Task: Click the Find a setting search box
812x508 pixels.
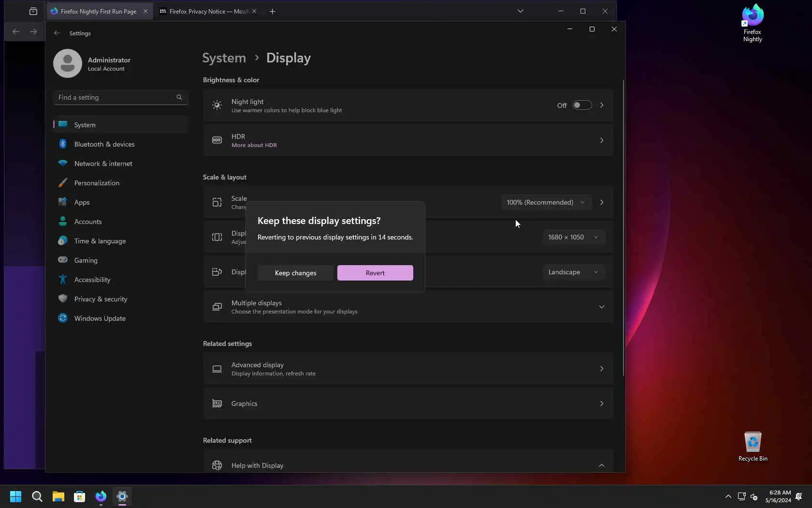Action: 120,97
